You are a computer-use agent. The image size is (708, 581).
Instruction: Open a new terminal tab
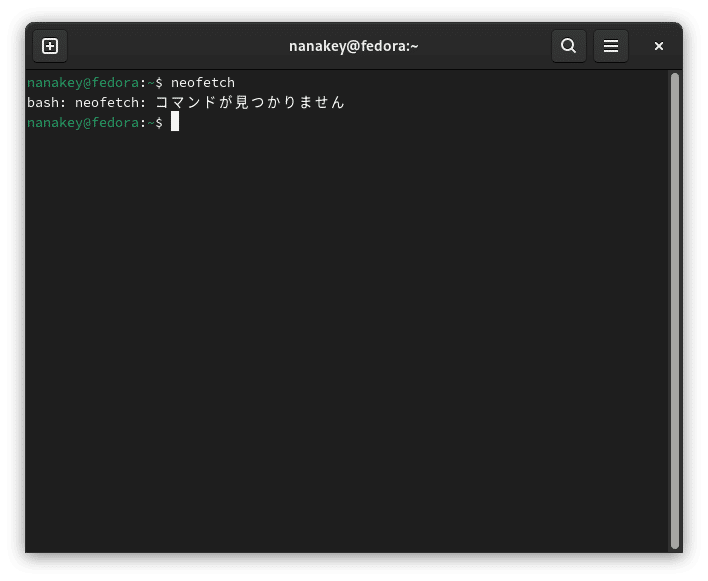pos(50,46)
